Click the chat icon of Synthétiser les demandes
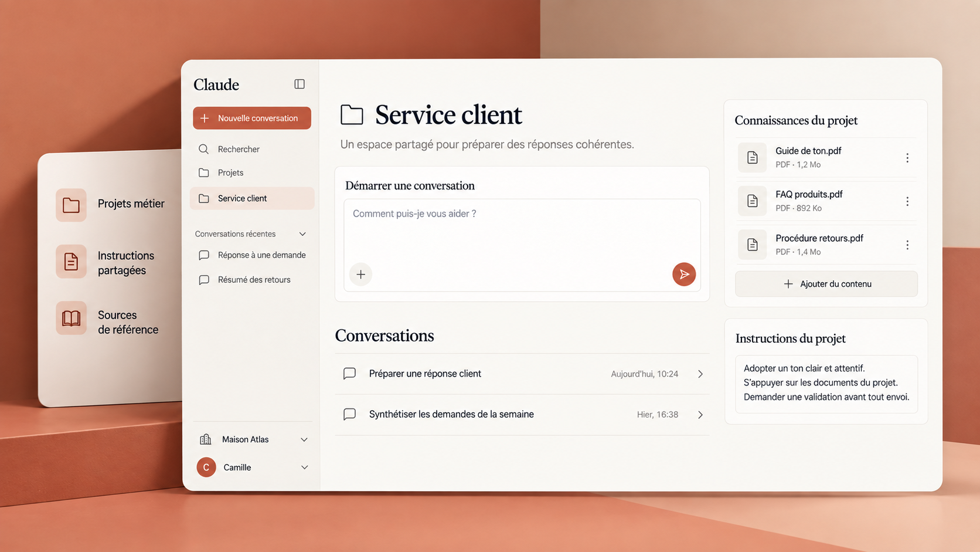This screenshot has width=980, height=552. pyautogui.click(x=349, y=414)
